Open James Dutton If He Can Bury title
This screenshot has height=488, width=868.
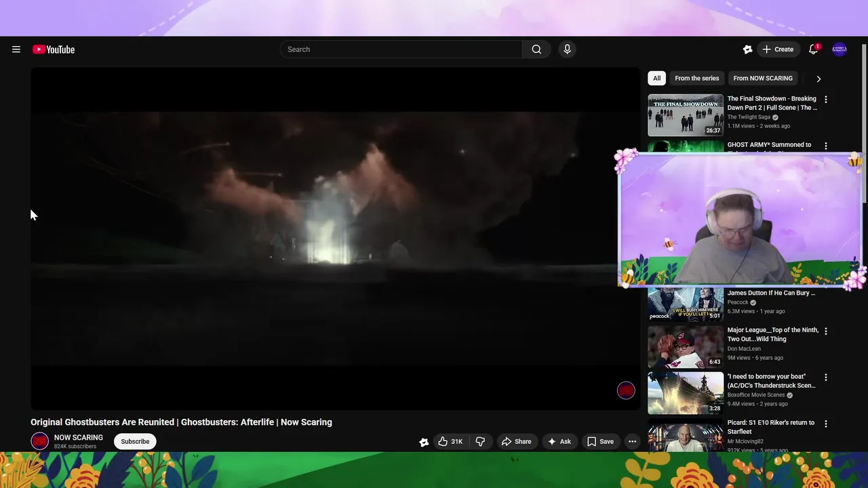point(772,293)
